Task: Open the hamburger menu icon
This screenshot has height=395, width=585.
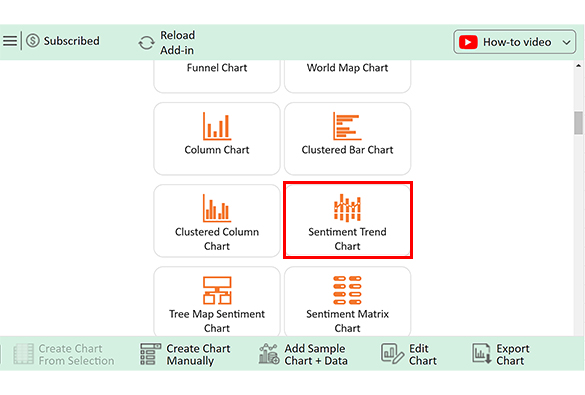Action: [x=10, y=41]
